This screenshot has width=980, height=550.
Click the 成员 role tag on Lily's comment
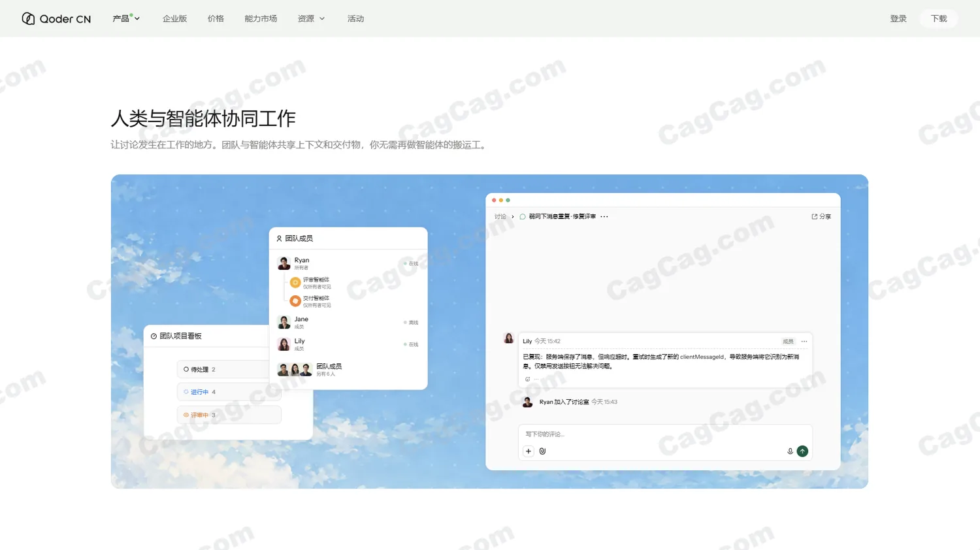point(788,341)
